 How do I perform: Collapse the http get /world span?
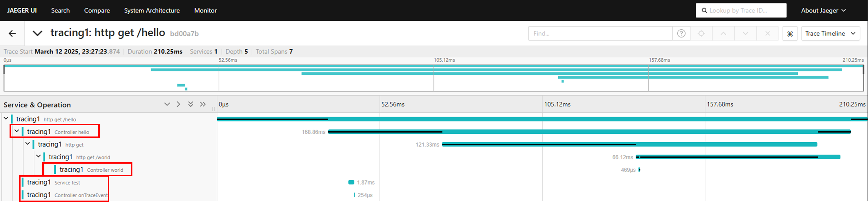point(38,156)
